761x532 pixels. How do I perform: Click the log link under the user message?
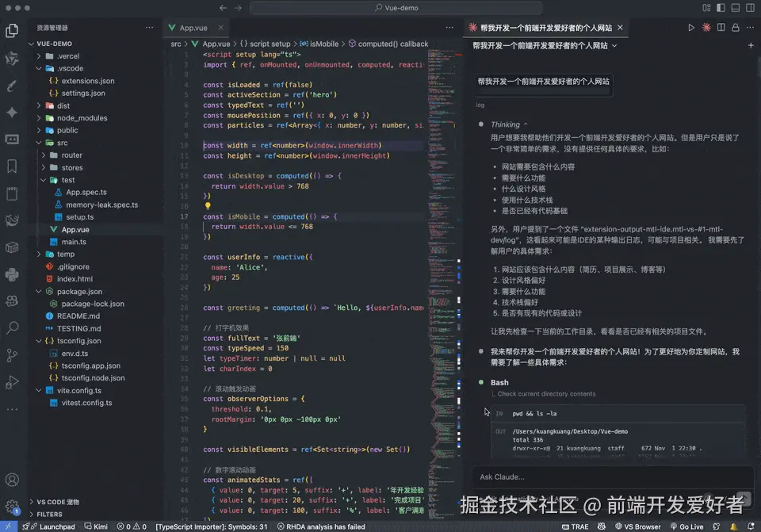480,105
